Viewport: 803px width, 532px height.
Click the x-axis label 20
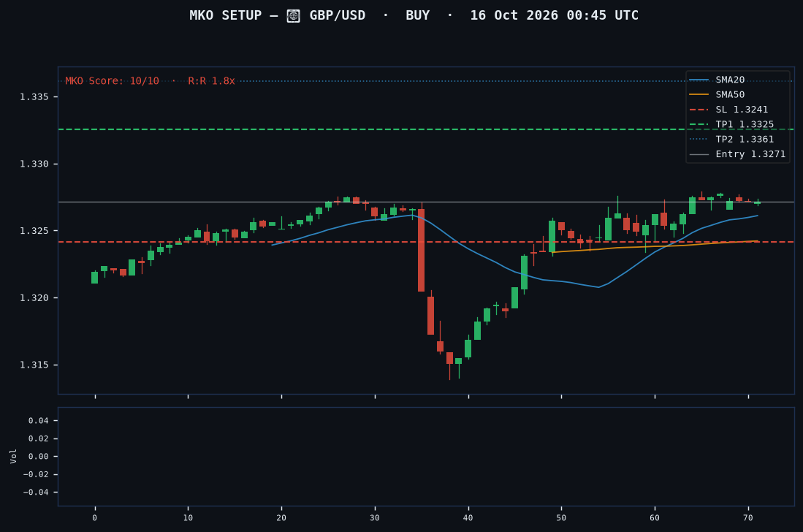tap(281, 517)
